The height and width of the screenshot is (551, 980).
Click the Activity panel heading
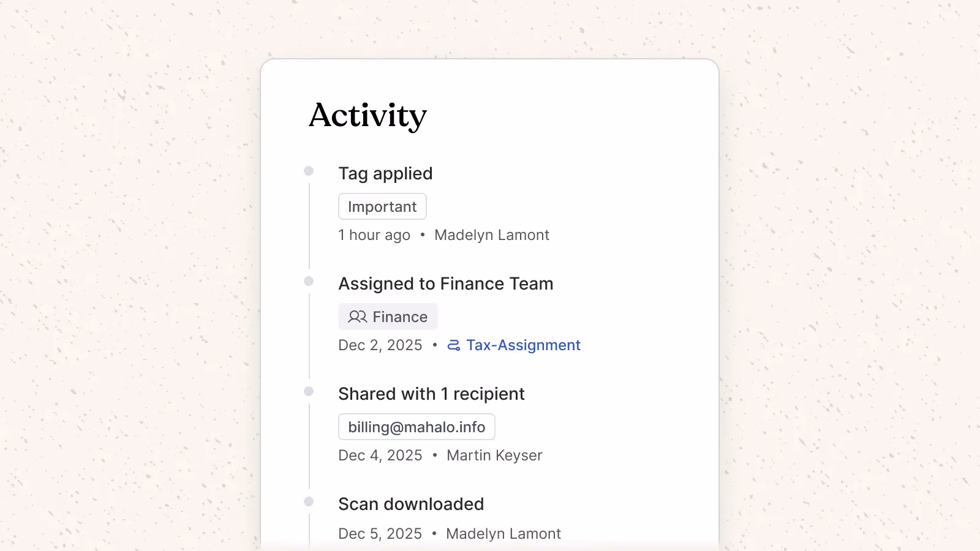tap(367, 115)
